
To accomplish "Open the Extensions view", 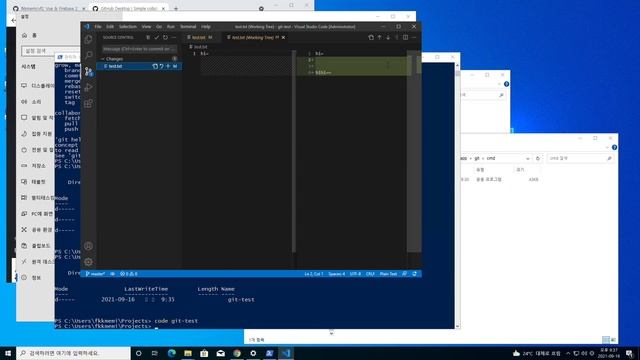I will point(88,103).
